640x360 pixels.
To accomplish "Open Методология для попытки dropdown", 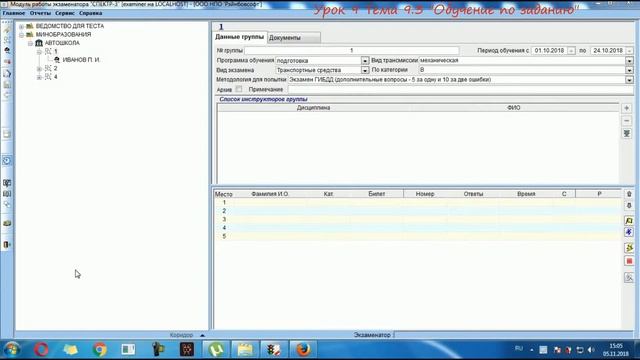I will 629,80.
